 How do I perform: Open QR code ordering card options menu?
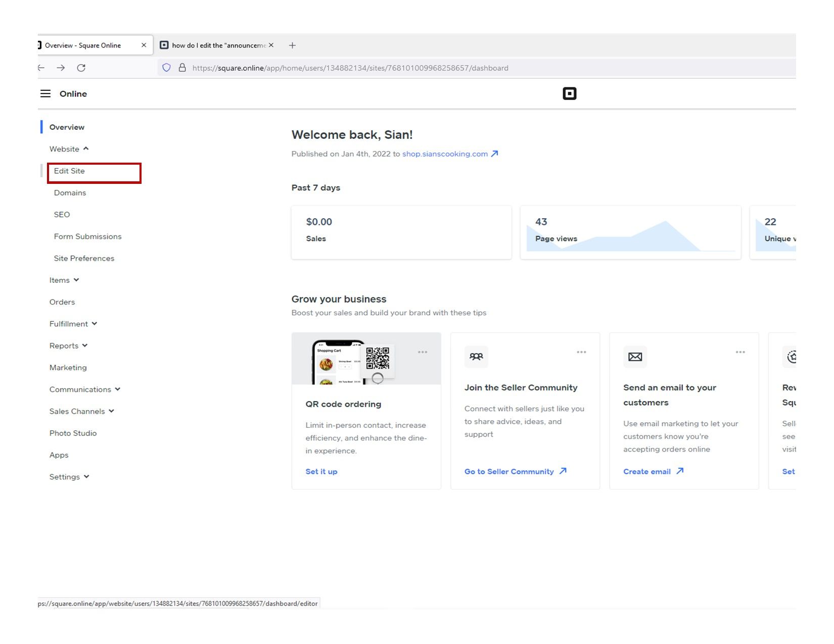(423, 352)
